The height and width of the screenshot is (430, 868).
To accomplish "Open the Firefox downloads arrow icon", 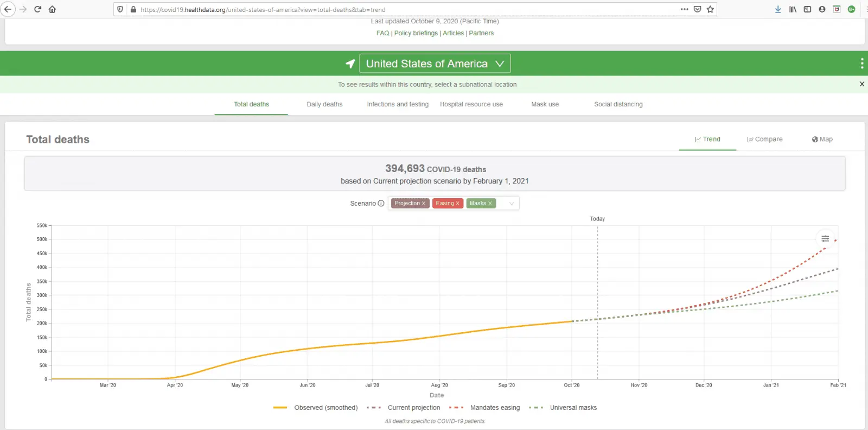I will 778,9.
